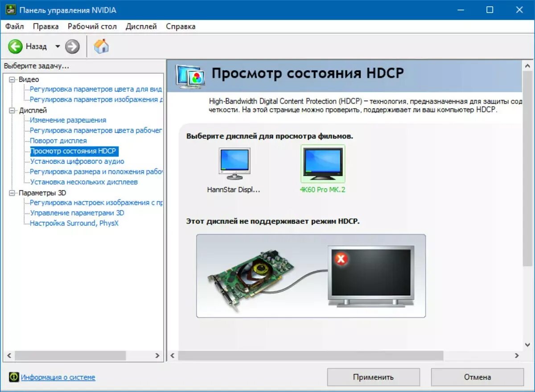Click the NVIDIA logo in title bar
This screenshot has width=535, height=392.
11,10
